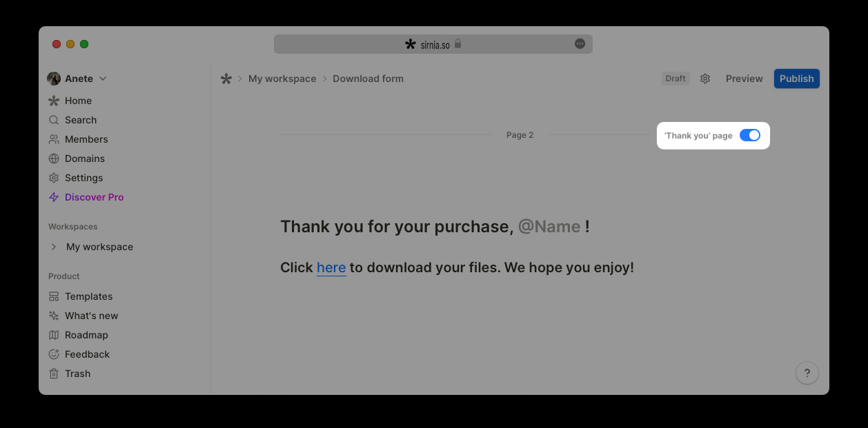Open What's new
The width and height of the screenshot is (868, 428).
[x=92, y=316]
